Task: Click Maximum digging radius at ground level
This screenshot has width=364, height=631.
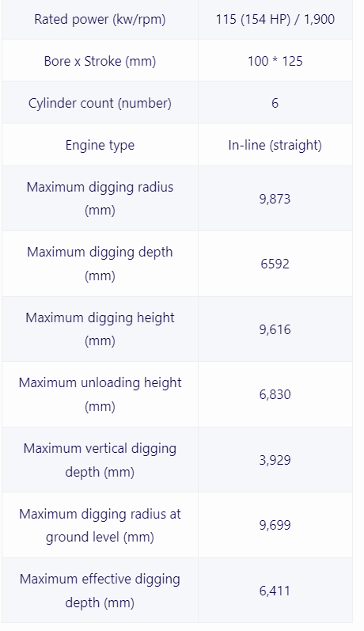Action: 100,525
